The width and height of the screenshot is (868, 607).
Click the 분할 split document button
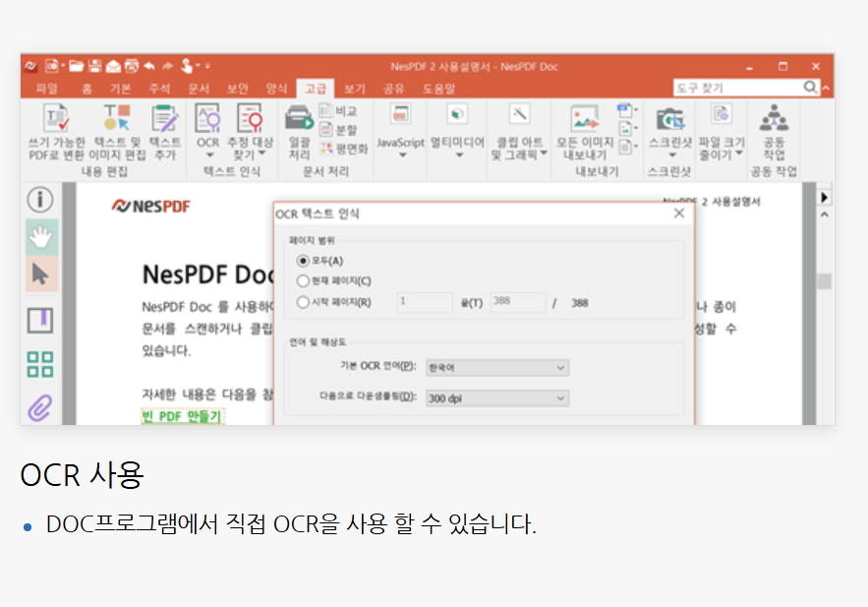[338, 130]
